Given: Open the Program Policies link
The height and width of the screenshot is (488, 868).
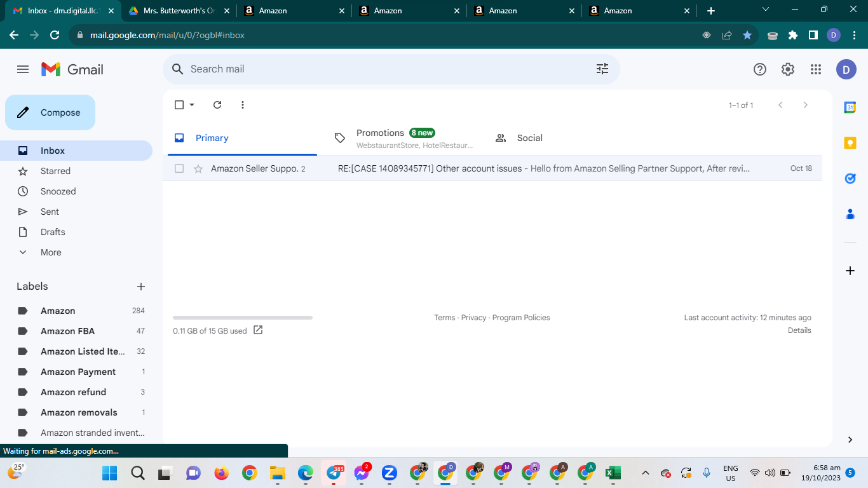Looking at the screenshot, I should tap(521, 318).
